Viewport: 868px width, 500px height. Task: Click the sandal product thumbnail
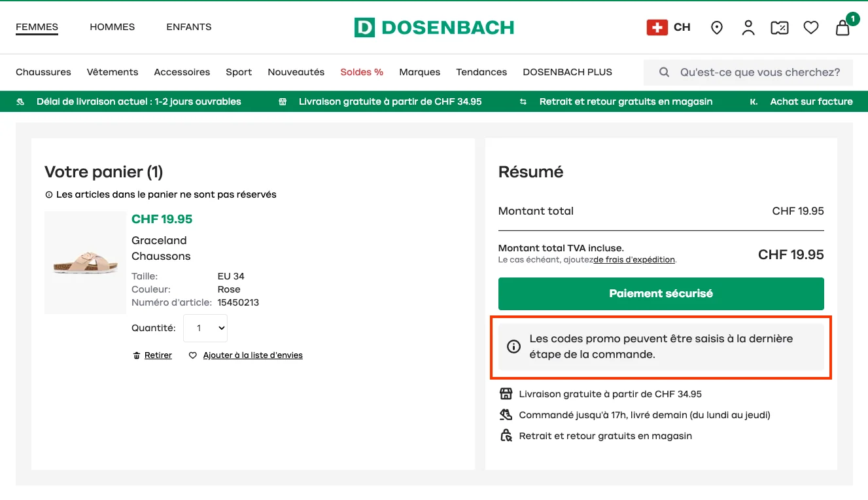[85, 262]
